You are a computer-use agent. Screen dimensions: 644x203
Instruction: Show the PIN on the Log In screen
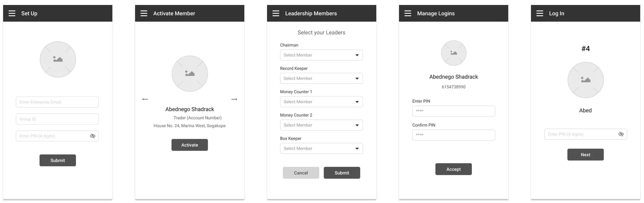621,134
